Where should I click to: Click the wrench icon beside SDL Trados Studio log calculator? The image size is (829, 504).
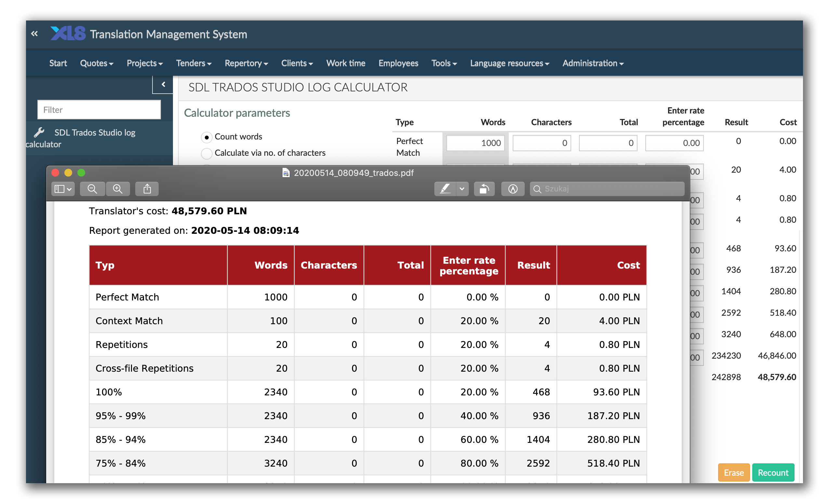click(39, 133)
